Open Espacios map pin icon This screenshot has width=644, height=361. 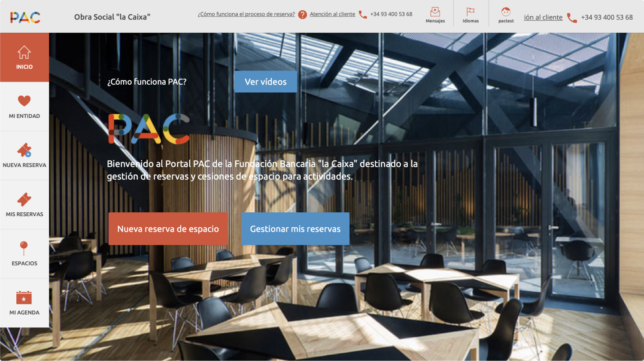tap(24, 248)
